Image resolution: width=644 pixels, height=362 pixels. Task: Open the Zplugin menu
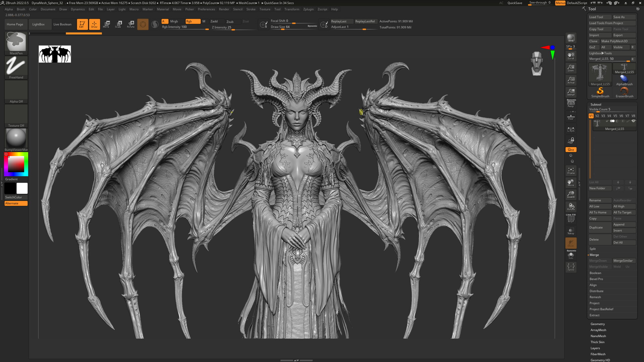(x=308, y=9)
